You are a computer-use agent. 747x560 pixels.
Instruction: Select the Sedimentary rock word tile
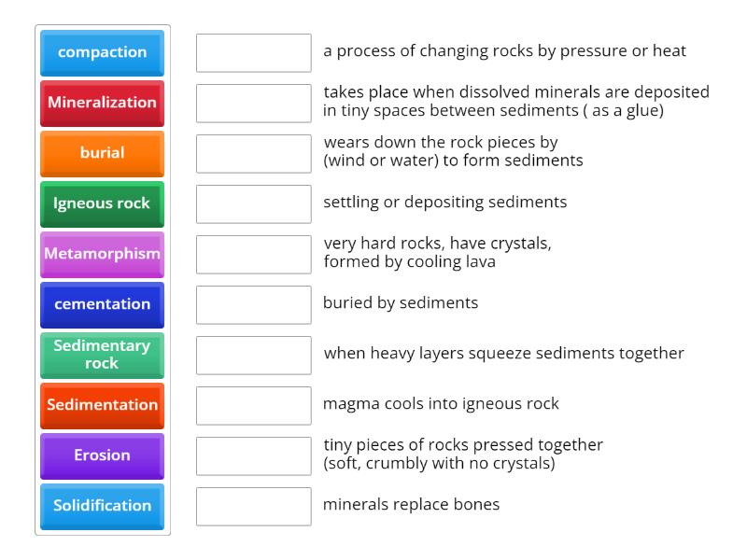101,355
